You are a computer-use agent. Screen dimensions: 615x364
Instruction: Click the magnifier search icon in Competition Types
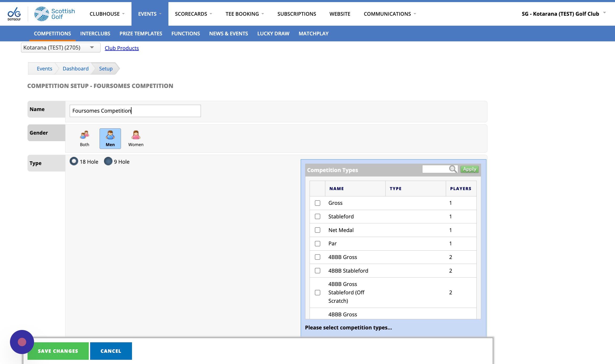[453, 169]
